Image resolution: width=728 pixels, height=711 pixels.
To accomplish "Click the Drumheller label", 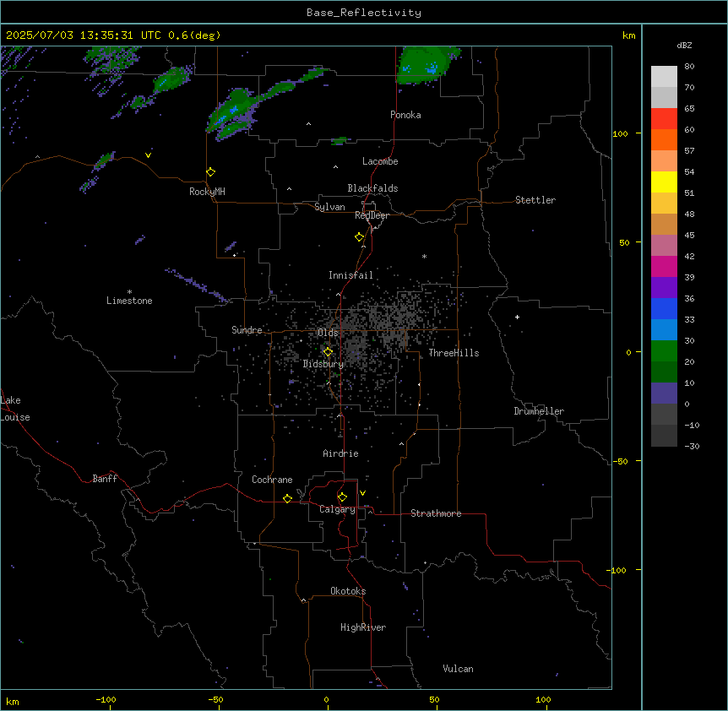I will click(539, 411).
